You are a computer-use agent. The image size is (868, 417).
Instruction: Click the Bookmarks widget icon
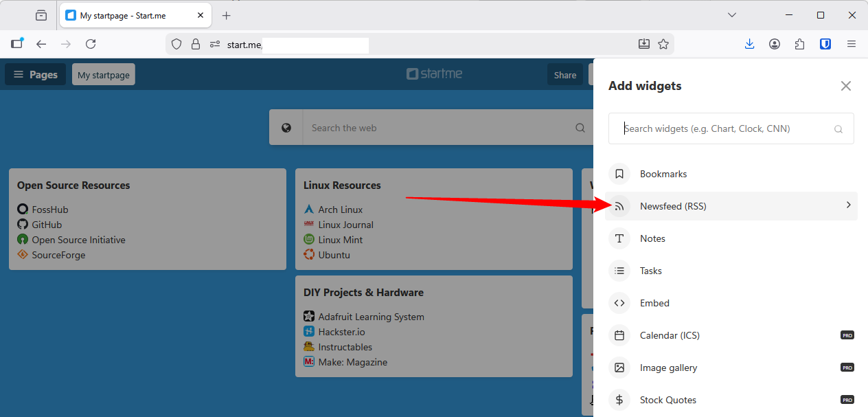coord(619,174)
